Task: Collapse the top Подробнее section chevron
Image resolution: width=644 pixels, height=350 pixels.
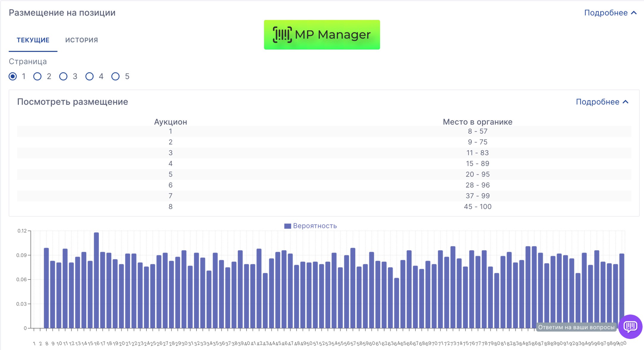Action: 634,13
